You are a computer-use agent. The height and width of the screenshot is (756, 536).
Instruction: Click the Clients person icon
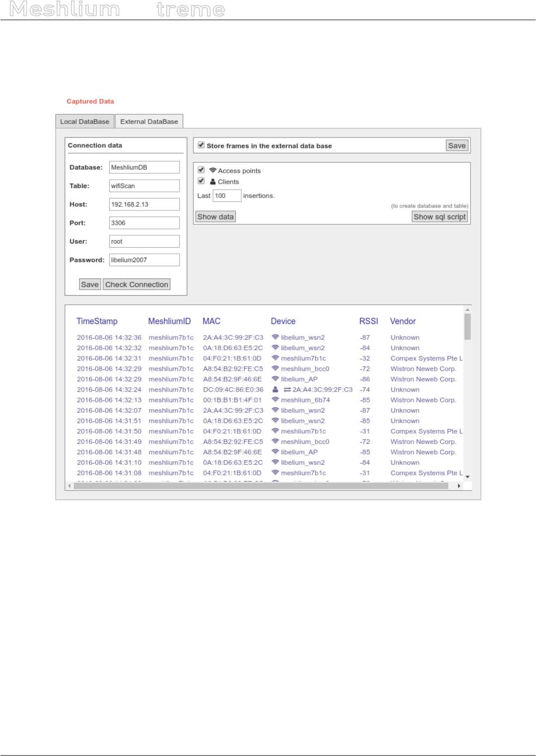click(213, 182)
